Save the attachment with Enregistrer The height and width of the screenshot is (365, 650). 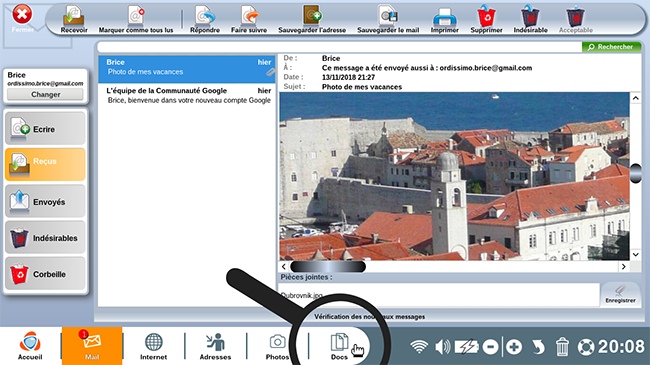click(620, 294)
